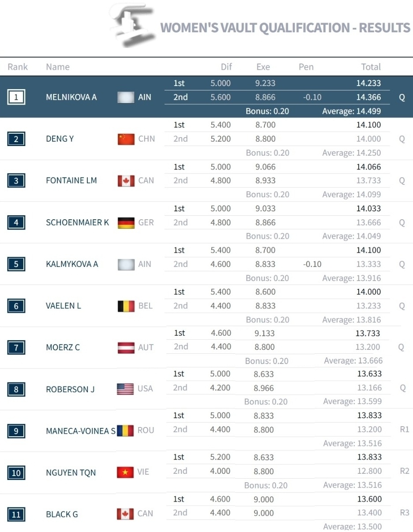This screenshot has height=532, width=413.
Task: Sort by the Total column header
Action: point(371,67)
